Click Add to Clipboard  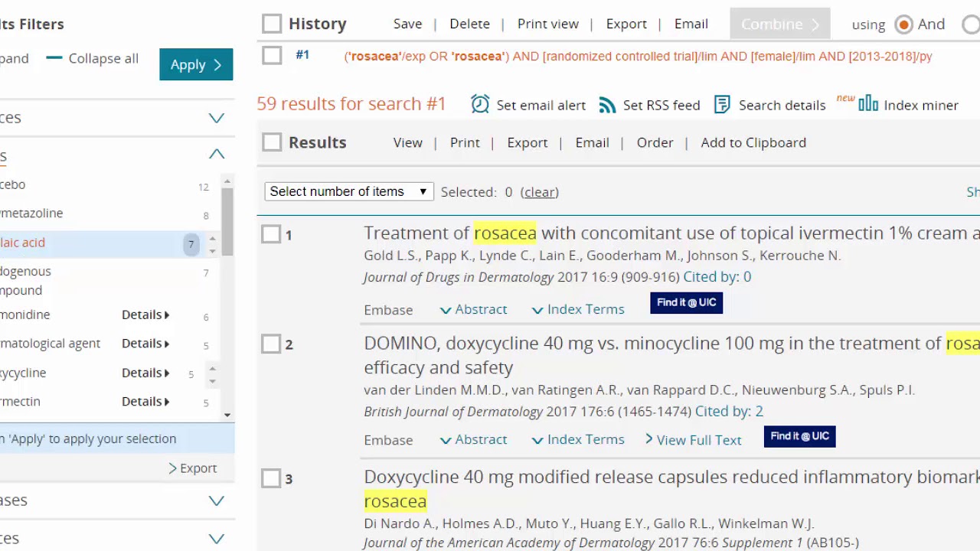coord(753,142)
